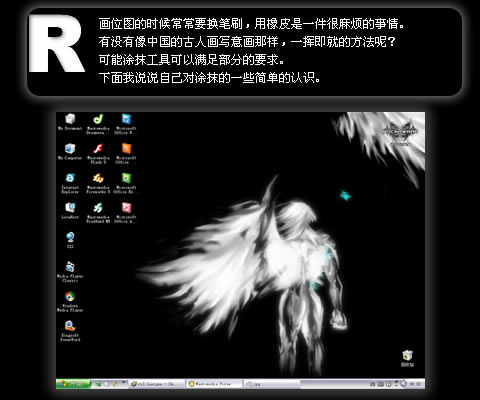The width and height of the screenshot is (480, 400).
Task: Click the green Start button
Action: (73, 384)
